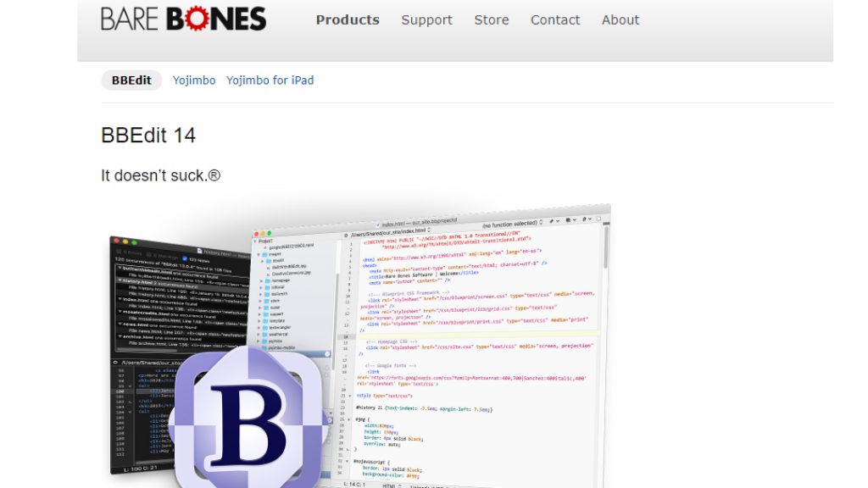Open the Yojimbo for iPad link
Screen dimensions: 868x488
[270, 80]
